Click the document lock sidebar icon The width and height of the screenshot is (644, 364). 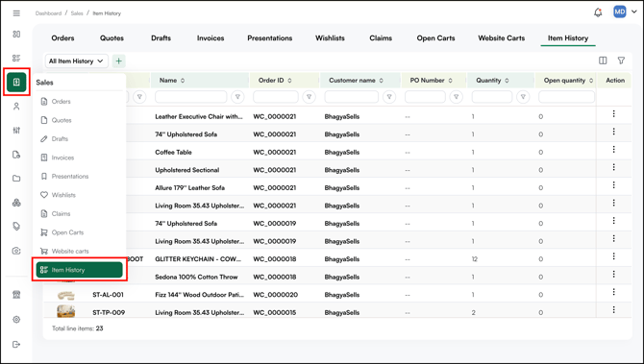[16, 155]
